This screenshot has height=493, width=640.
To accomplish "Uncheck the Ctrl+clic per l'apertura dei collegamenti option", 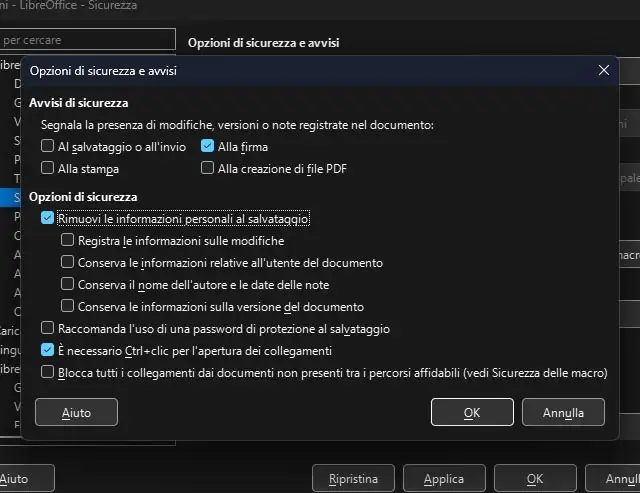I will tap(48, 351).
